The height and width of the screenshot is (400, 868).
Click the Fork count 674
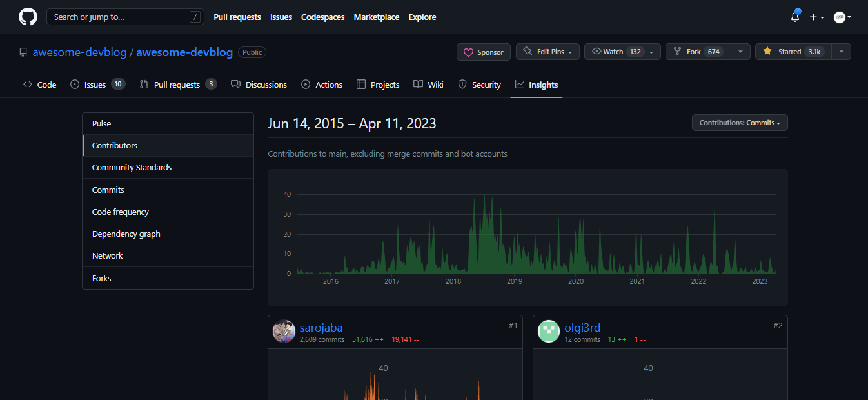click(713, 52)
